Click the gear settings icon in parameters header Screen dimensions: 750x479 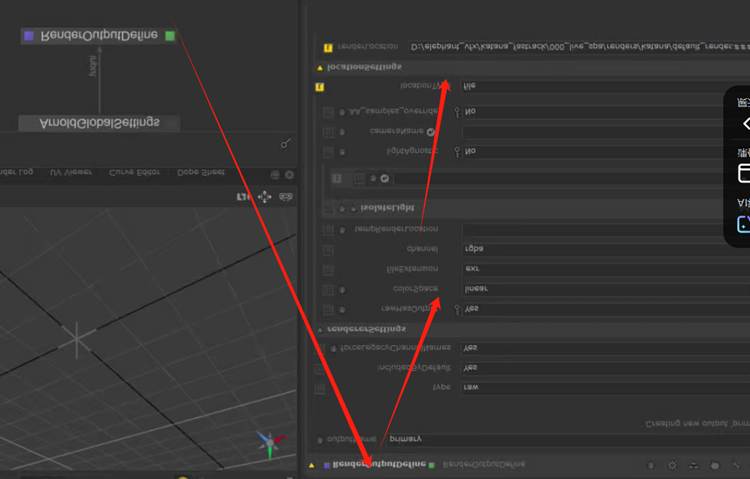coord(672,465)
